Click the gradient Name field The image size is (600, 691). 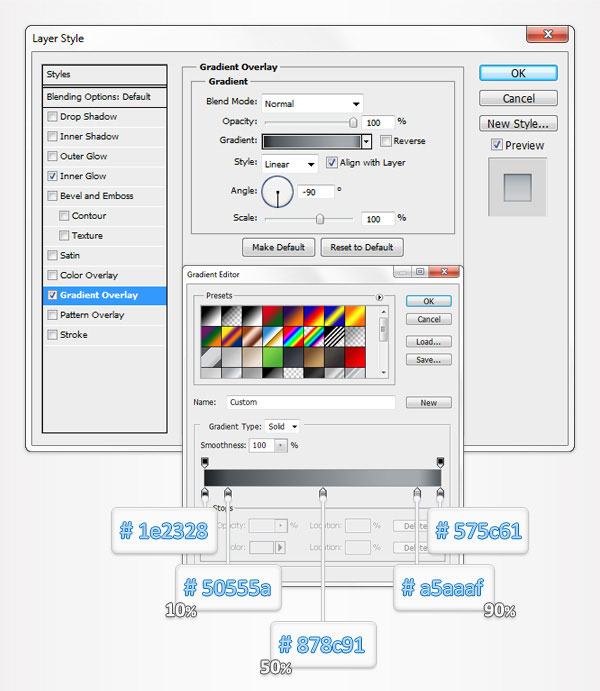311,402
